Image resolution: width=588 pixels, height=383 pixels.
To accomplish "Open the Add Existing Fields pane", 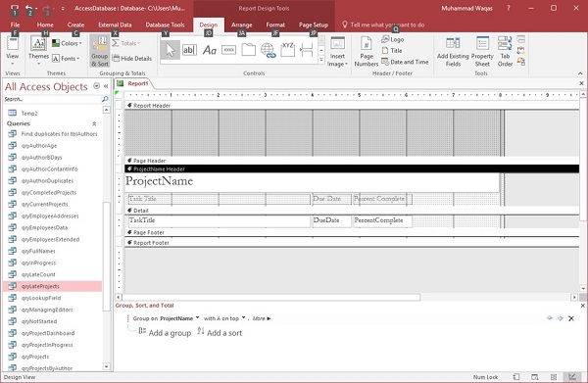I will (453, 52).
